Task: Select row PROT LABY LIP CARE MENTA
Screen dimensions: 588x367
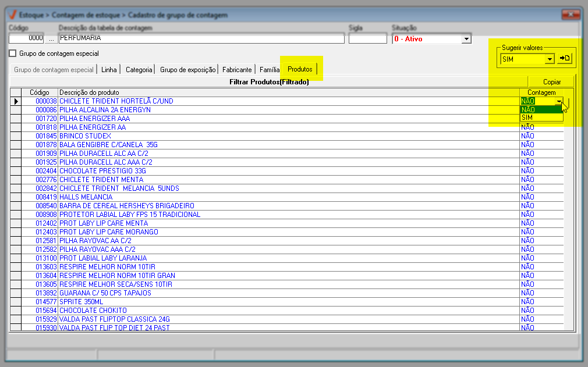Action: point(287,223)
